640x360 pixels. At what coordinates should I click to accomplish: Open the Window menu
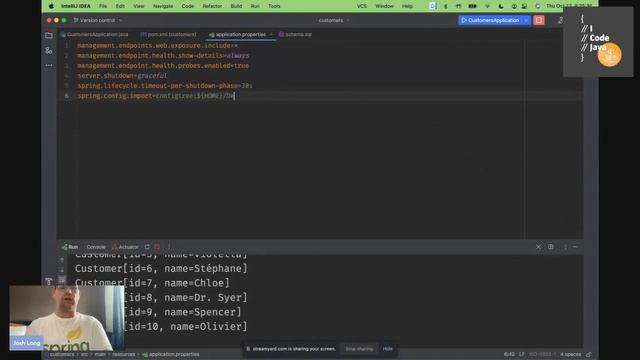click(x=384, y=6)
